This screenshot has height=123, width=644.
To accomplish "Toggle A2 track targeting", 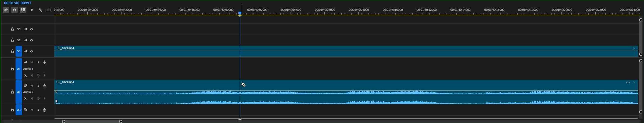I will point(19,92).
